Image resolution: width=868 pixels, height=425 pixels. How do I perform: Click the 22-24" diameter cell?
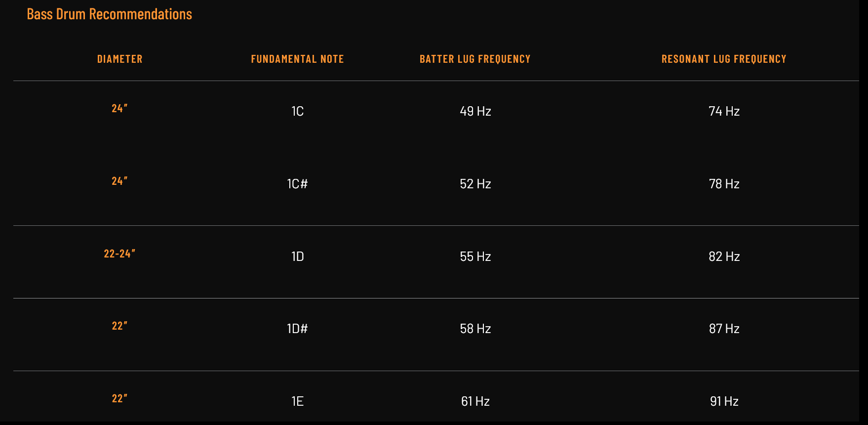pos(119,254)
